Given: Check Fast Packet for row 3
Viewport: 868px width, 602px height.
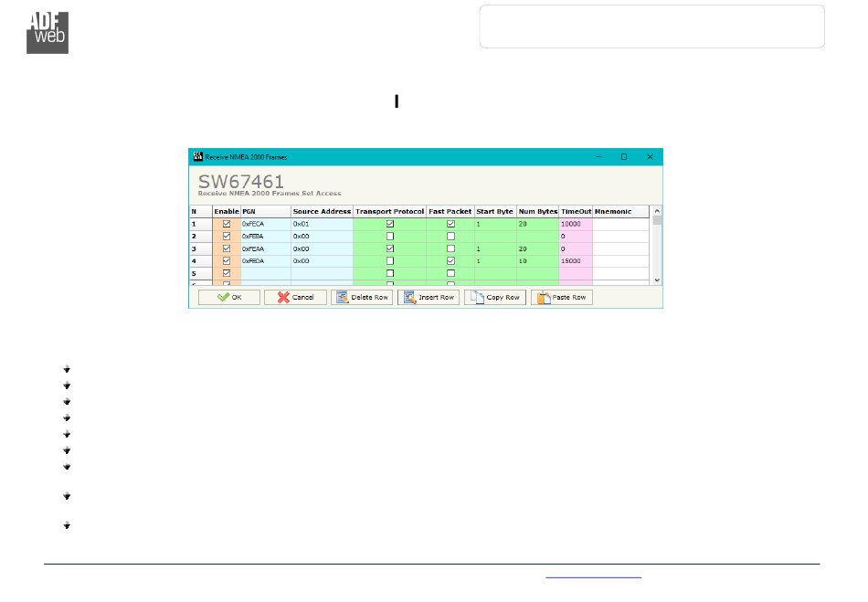Looking at the screenshot, I should pos(450,248).
